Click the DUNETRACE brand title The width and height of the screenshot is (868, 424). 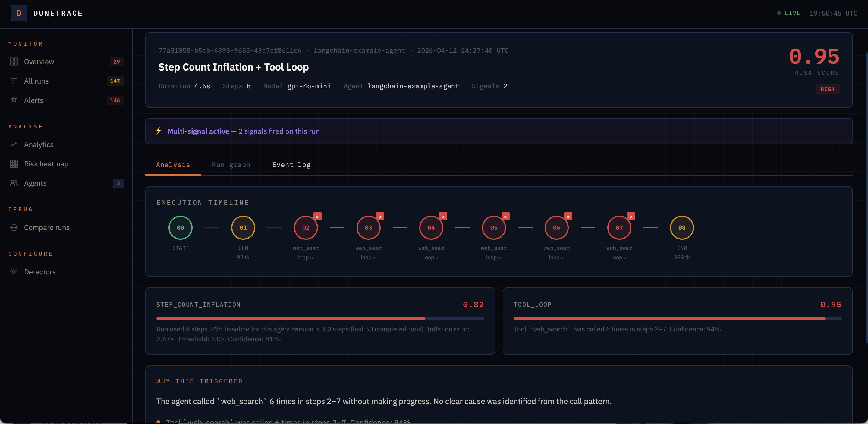coord(58,13)
